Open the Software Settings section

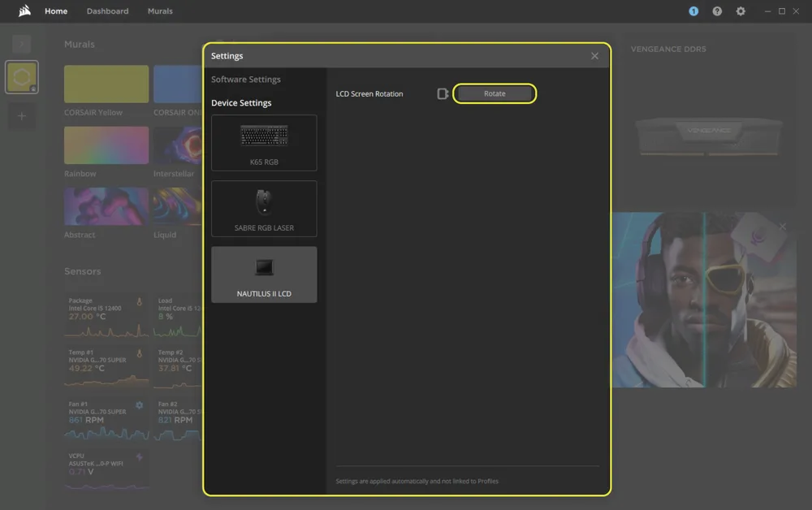pyautogui.click(x=245, y=80)
